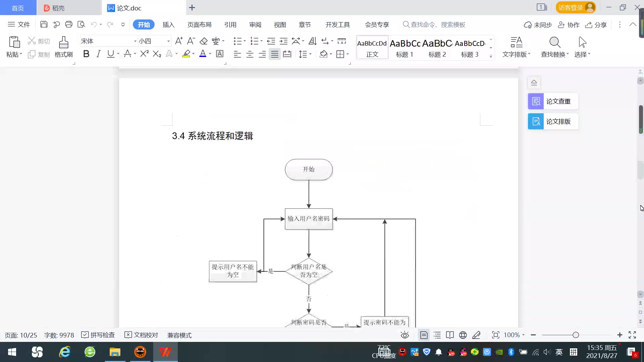The height and width of the screenshot is (362, 644).
Task: Apply bold formatting with B icon
Action: [x=86, y=54]
